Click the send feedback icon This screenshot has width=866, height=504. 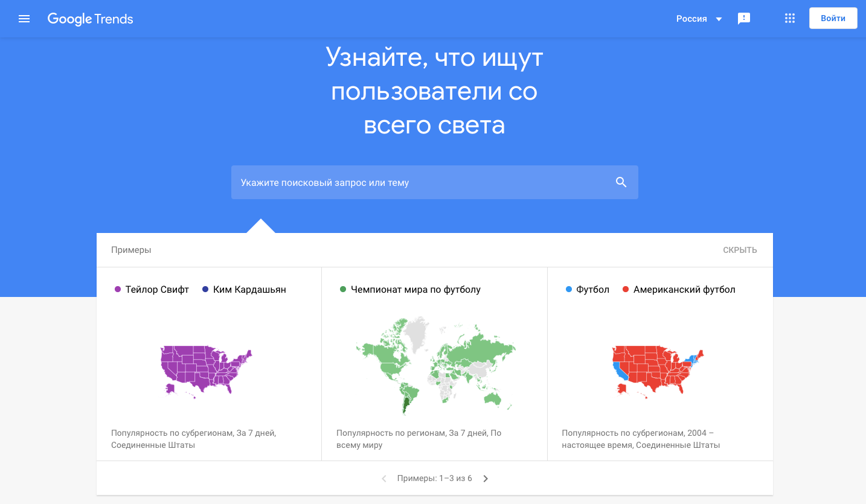coord(744,19)
